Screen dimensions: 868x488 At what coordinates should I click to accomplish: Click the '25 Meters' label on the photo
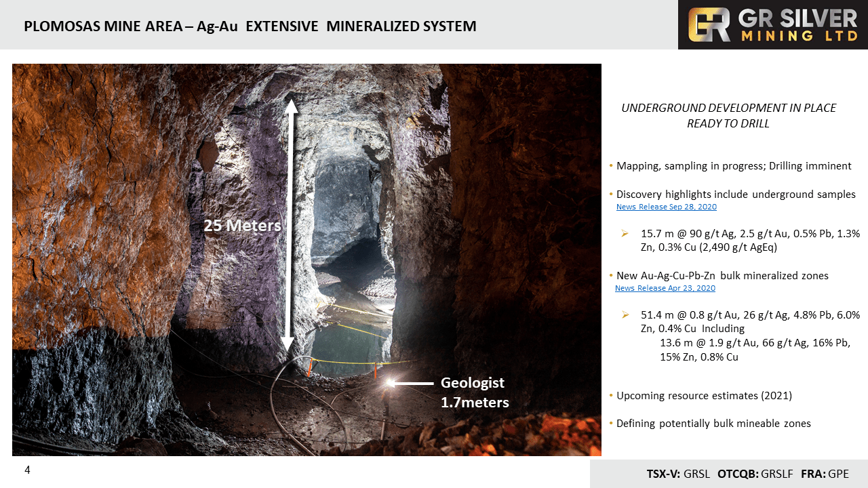[242, 225]
